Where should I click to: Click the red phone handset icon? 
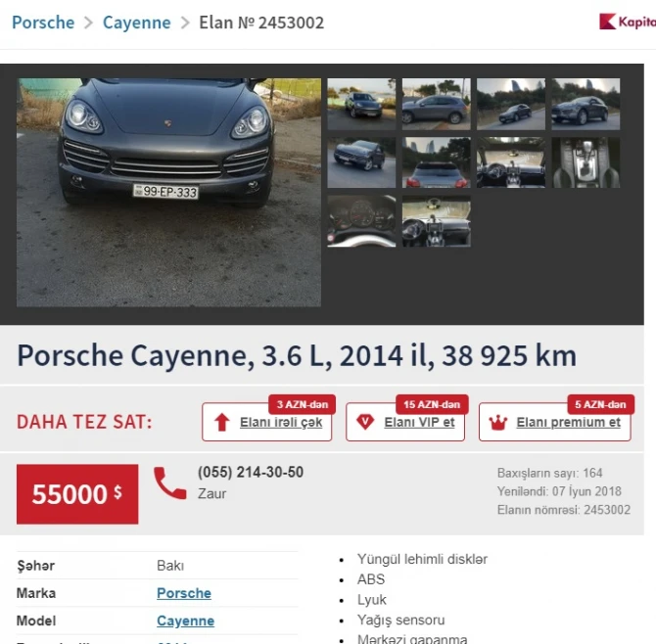point(169,483)
